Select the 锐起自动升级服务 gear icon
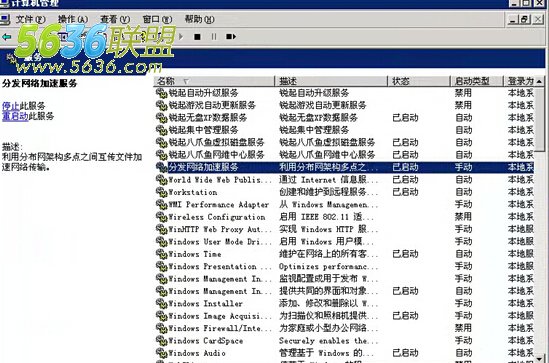The height and width of the screenshot is (363, 549). [x=161, y=93]
